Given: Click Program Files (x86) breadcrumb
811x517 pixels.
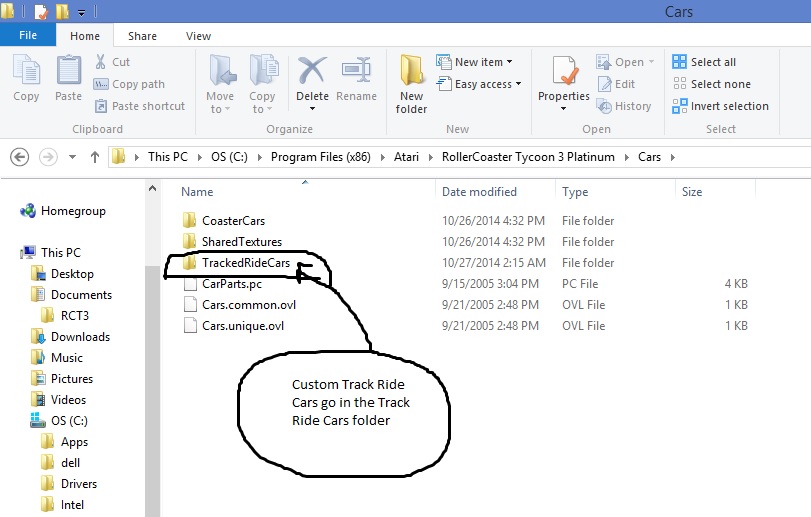Looking at the screenshot, I should (321, 157).
